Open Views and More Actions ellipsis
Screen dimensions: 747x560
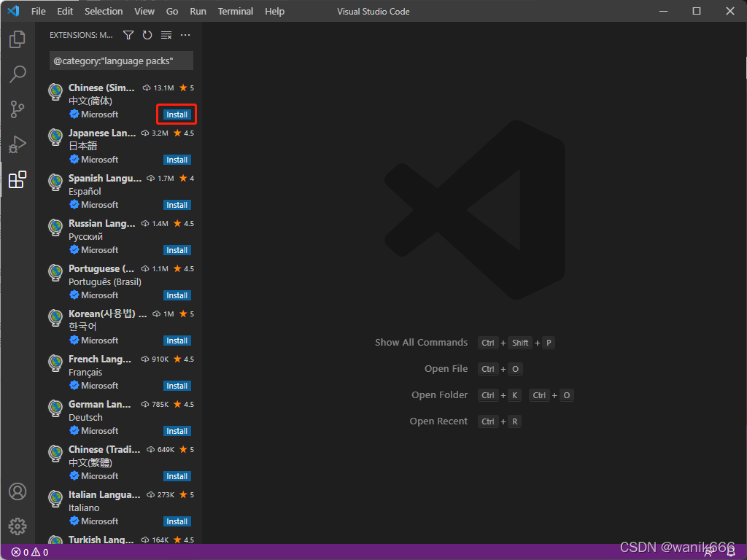tap(185, 35)
